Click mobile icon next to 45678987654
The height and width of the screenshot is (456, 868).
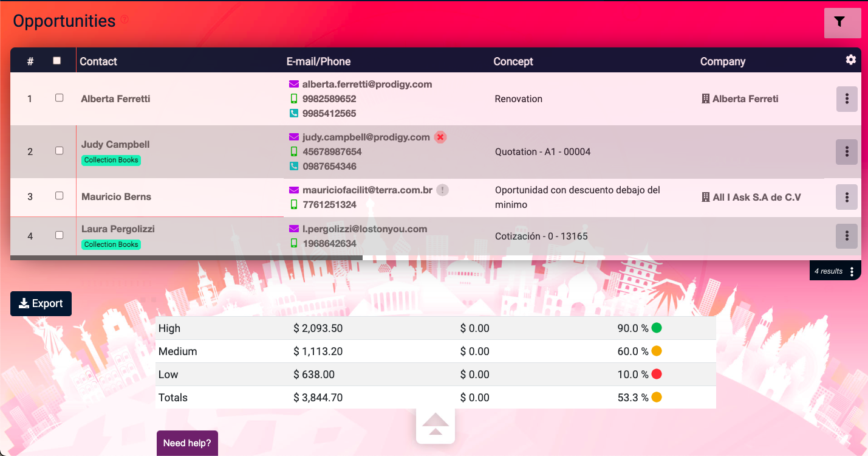[294, 151]
